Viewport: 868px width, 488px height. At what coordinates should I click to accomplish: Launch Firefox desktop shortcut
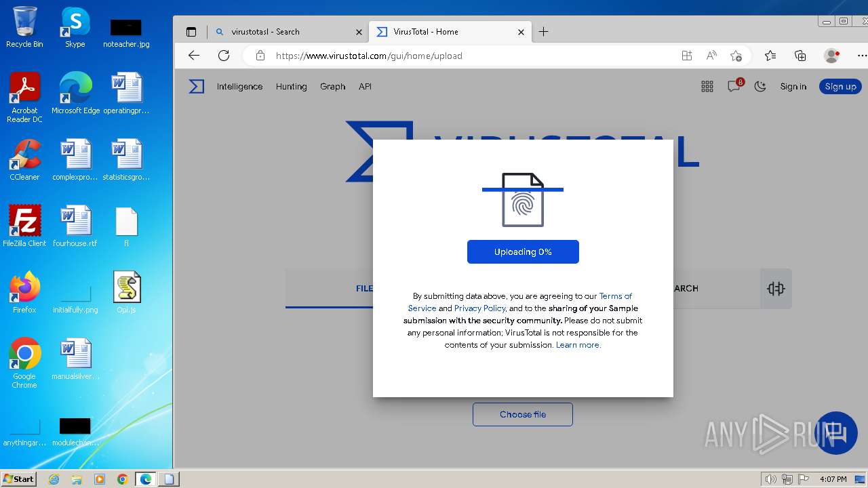24,293
